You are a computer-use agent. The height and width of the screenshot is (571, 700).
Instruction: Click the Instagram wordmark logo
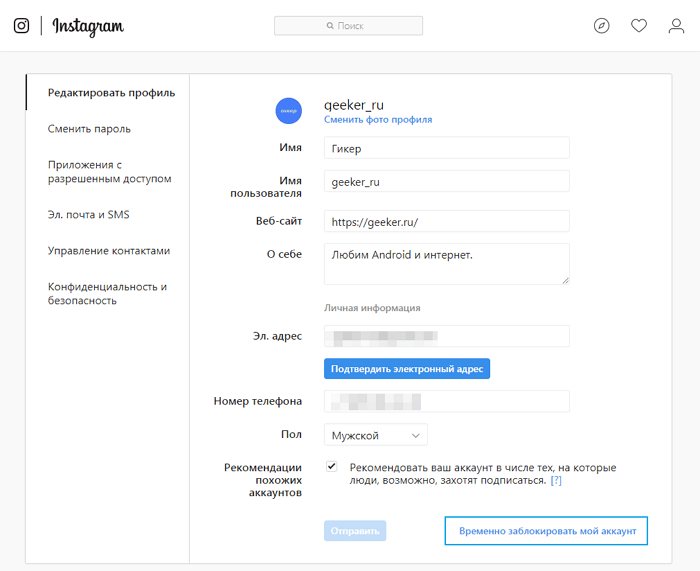tap(88, 26)
